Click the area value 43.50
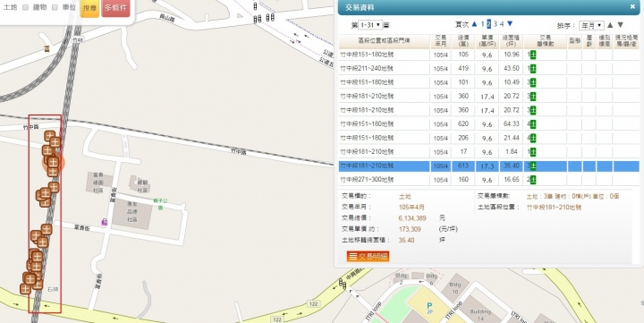The height and width of the screenshot is (323, 644). (512, 69)
